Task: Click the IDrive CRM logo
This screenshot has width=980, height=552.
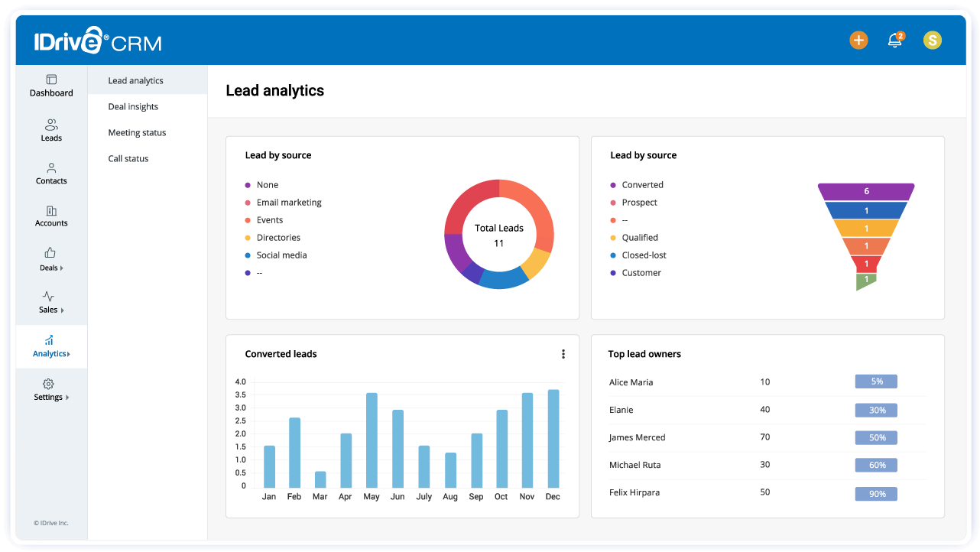Action: pyautogui.click(x=98, y=41)
